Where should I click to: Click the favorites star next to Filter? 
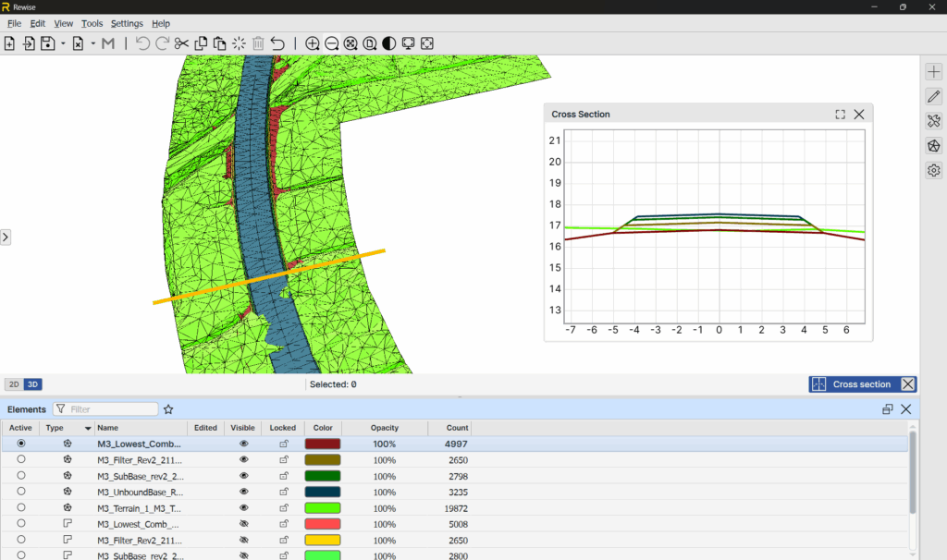tap(168, 409)
